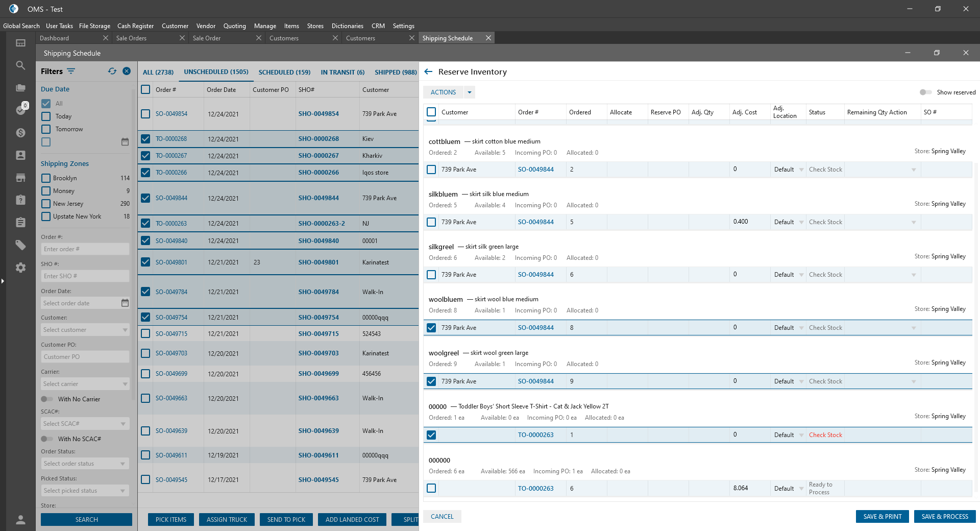Expand the ACTIONS dropdown arrow
This screenshot has width=980, height=531.
pos(470,92)
